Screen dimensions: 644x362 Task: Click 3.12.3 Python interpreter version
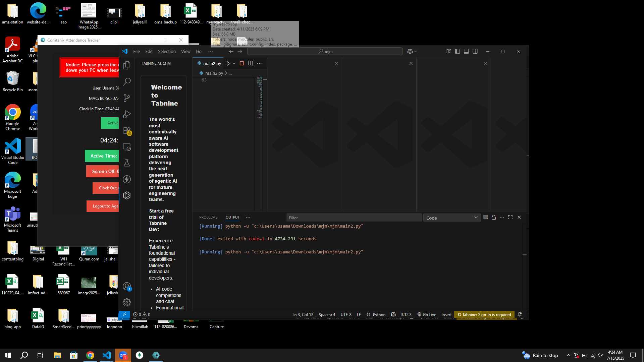[406, 314]
